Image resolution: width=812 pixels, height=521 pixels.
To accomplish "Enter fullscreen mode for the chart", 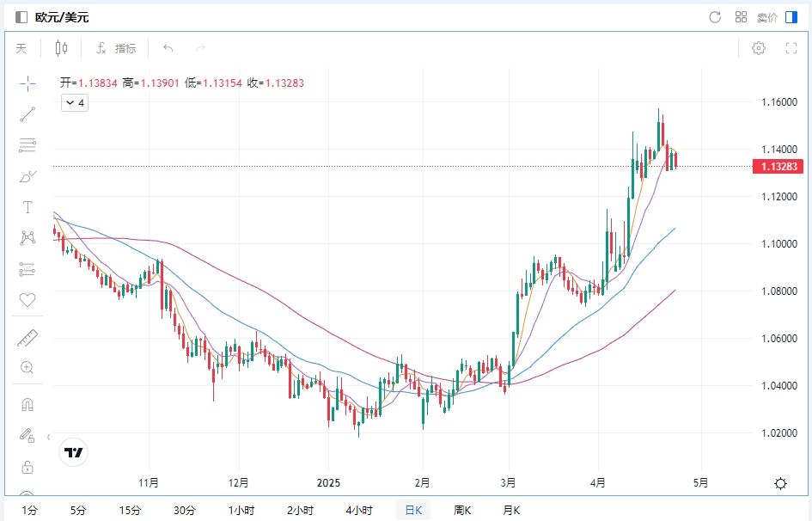I will coord(791,48).
